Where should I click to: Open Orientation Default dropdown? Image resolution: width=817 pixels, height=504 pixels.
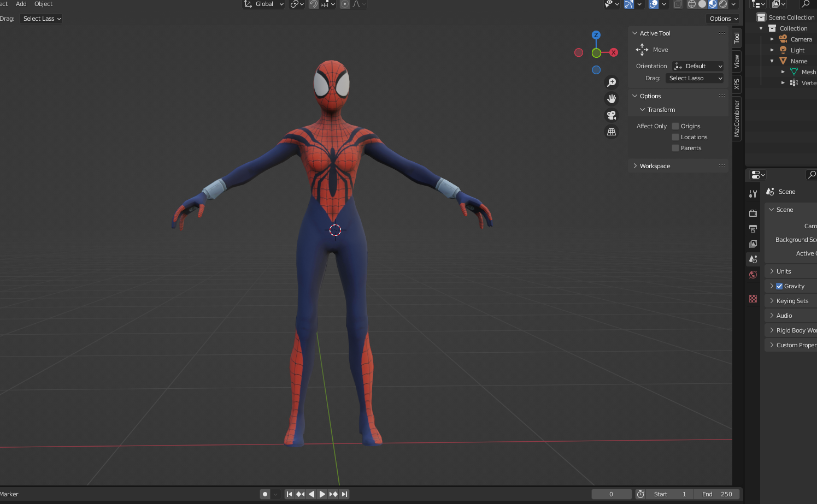point(698,66)
